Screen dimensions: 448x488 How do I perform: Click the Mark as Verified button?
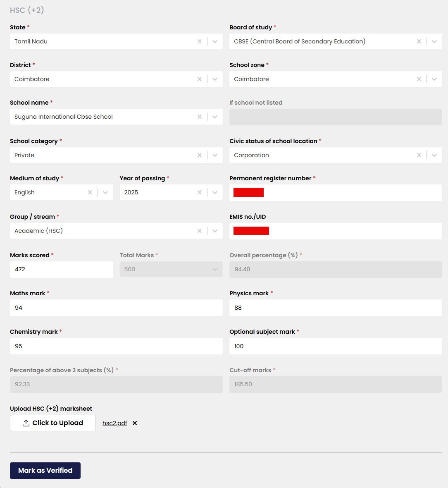pos(45,471)
